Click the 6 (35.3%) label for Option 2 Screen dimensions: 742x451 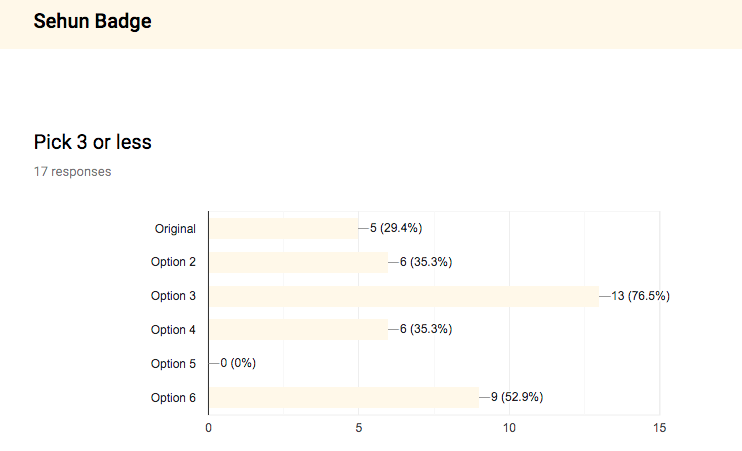[426, 262]
